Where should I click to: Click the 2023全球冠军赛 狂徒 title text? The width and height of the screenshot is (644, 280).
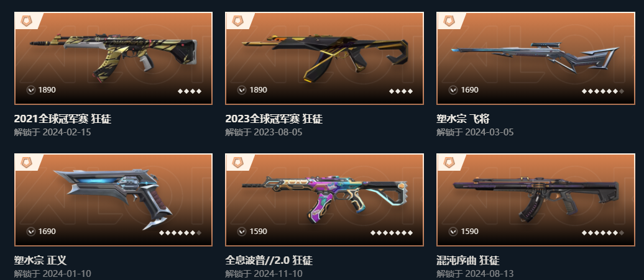[x=274, y=119]
